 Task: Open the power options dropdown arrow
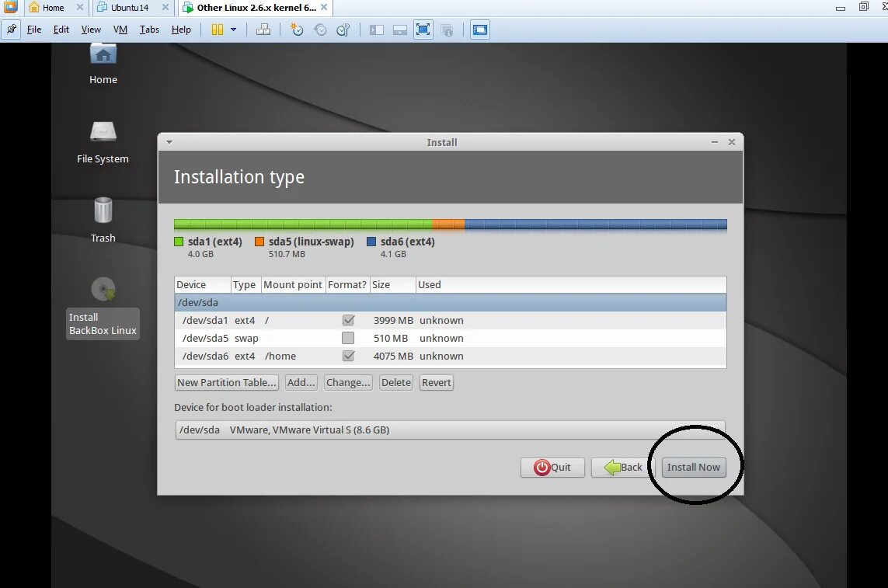(233, 30)
